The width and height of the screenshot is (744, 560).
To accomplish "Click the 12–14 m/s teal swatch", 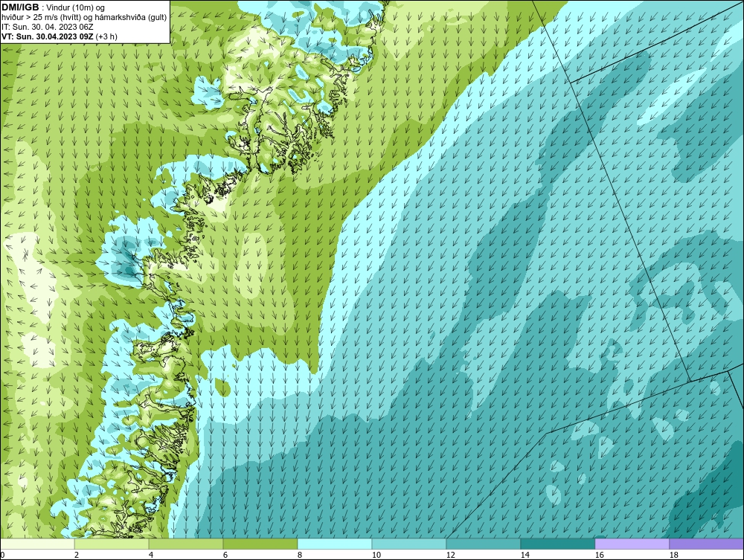I will tap(483, 544).
